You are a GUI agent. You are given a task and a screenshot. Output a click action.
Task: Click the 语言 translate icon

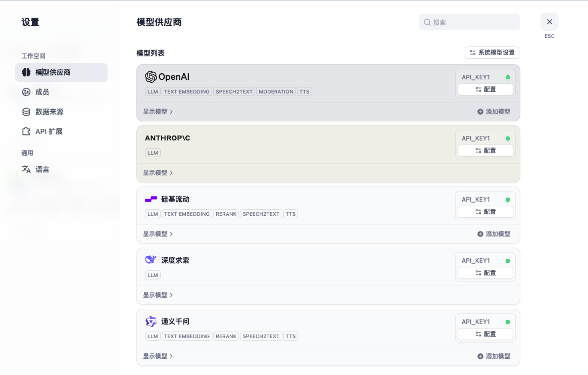coord(26,169)
